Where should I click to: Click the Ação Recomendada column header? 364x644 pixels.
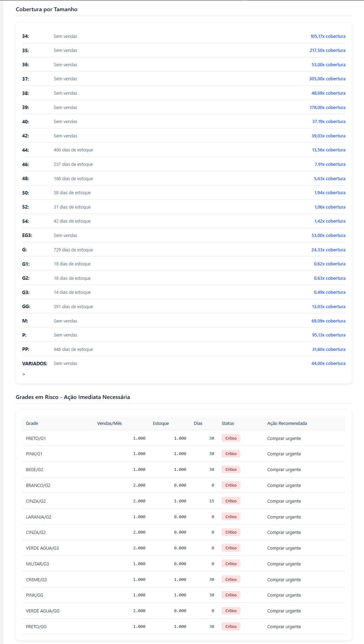287,423
